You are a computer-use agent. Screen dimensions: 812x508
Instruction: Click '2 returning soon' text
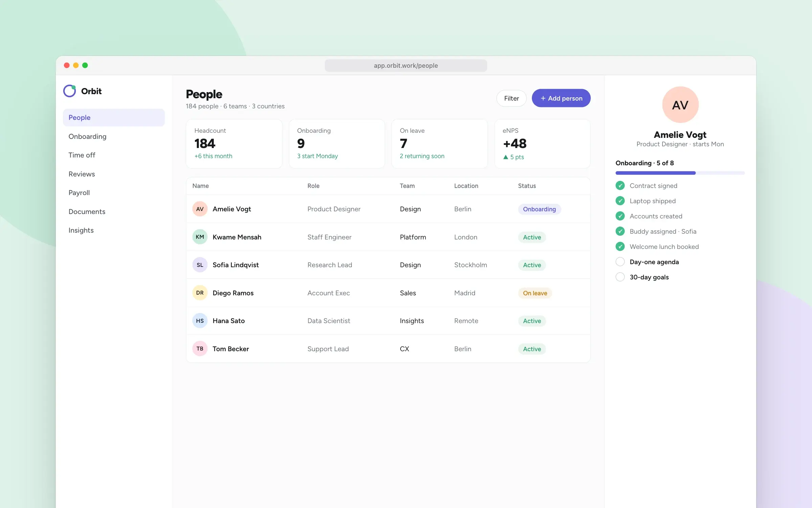click(422, 156)
